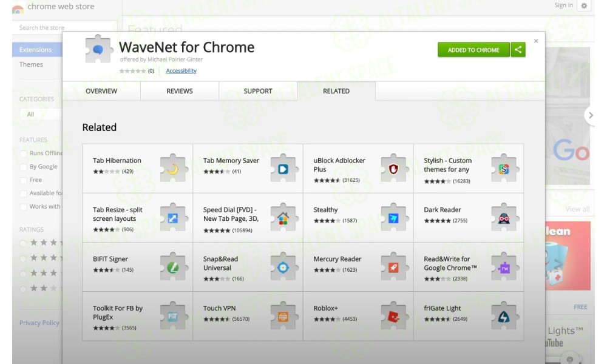Screen dimensions: 607x364
Task: Click the WaveNet star rating
Action: 132,71
